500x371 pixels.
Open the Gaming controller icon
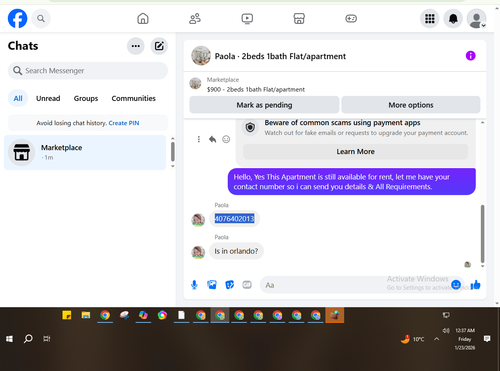[x=351, y=18]
